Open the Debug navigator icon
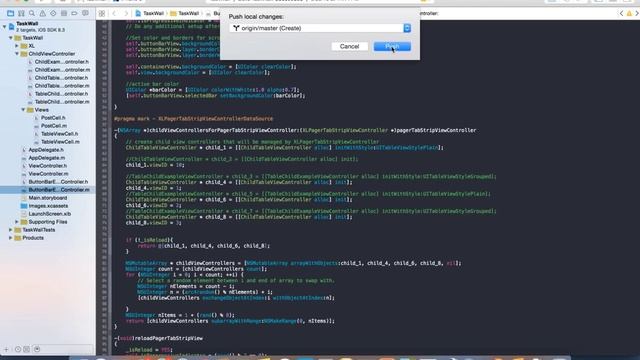Viewport: 640px width, 360px height. (64, 13)
